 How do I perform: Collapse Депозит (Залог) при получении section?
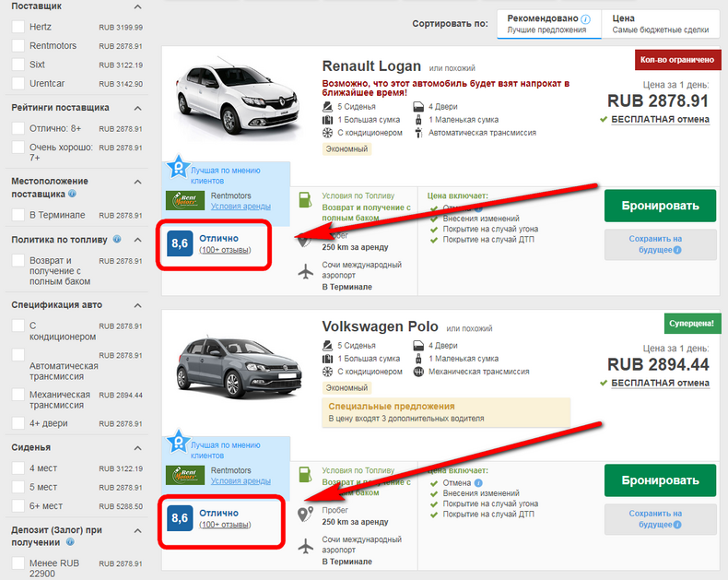click(x=137, y=530)
